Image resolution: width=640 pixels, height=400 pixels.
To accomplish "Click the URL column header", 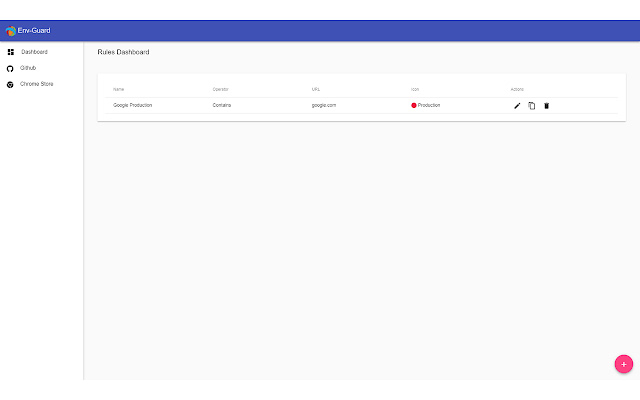I will (316, 89).
